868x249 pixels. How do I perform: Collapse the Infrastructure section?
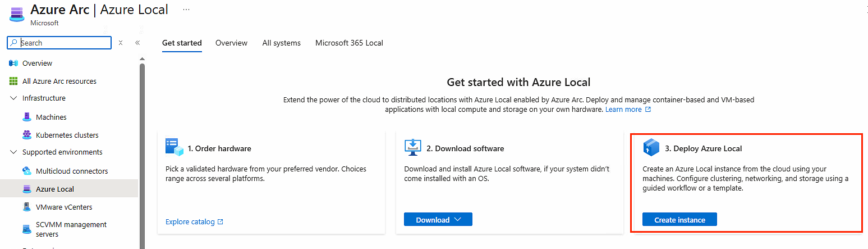tap(13, 98)
